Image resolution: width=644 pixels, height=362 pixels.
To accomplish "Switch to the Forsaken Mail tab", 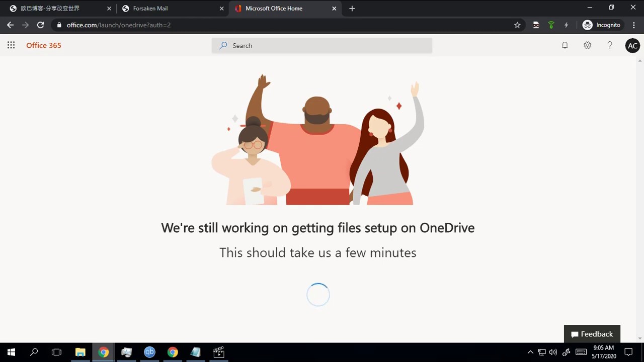I will (172, 9).
